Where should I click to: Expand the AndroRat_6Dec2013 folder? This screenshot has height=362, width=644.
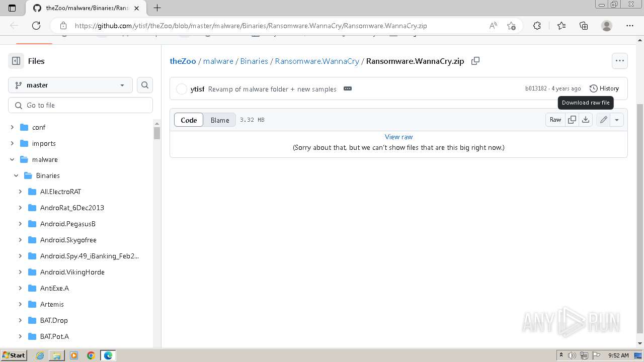coord(20,208)
